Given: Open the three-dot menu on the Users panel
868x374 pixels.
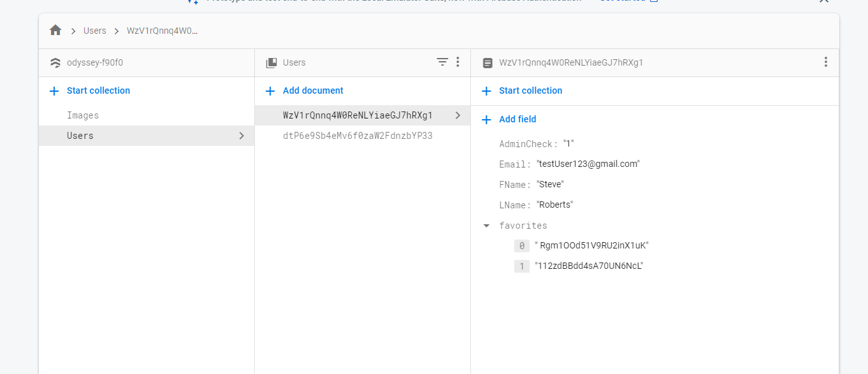Looking at the screenshot, I should (458, 62).
